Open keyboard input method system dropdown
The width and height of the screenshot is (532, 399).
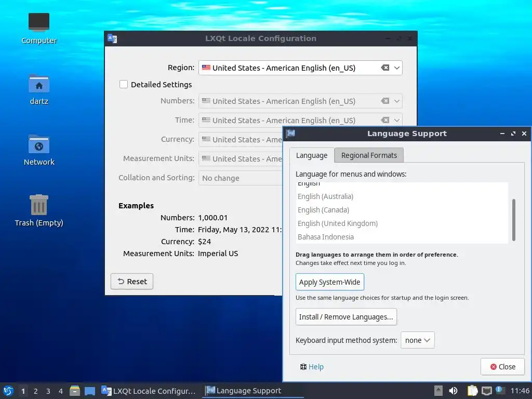click(417, 340)
